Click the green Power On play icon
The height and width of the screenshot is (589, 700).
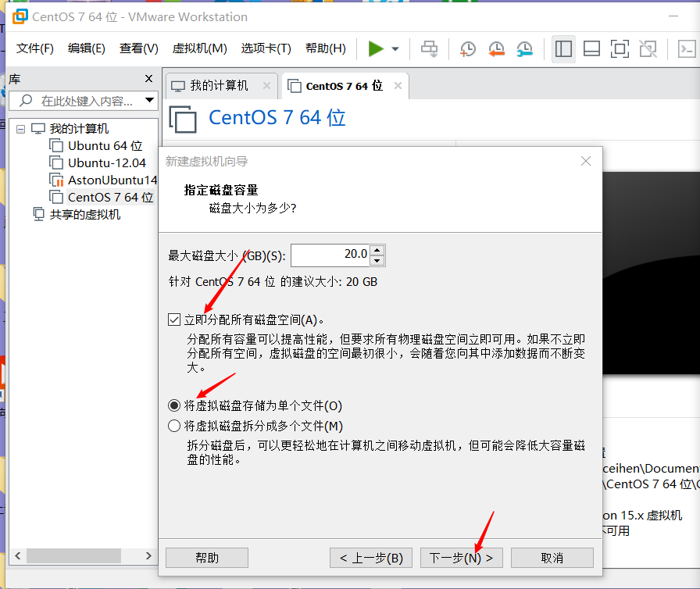[x=376, y=48]
